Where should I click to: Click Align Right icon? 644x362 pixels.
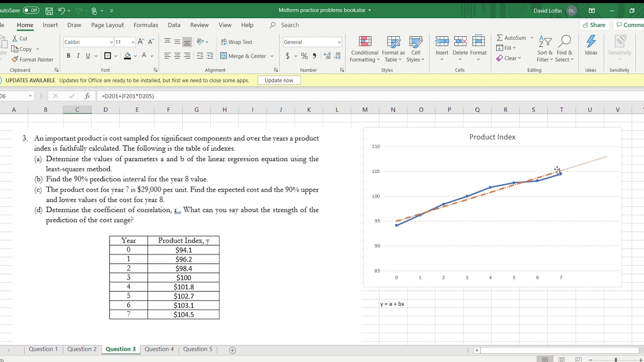coord(187,56)
